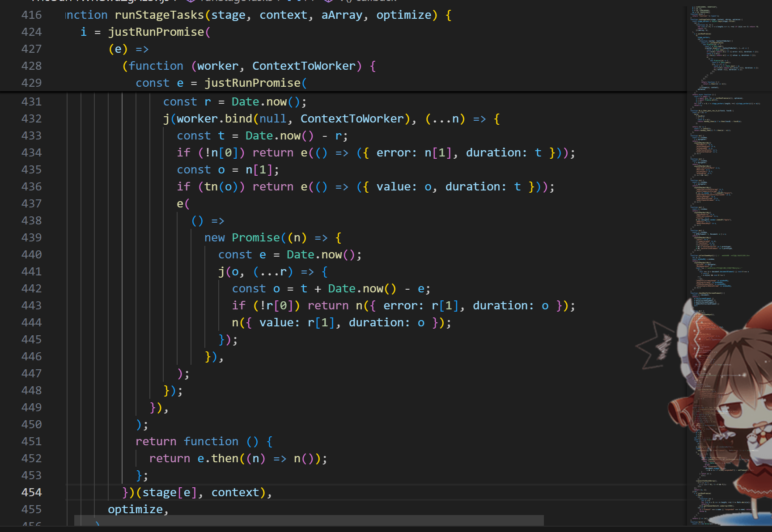Click 'error: r[1]' on line 443
The height and width of the screenshot is (532, 772).
tap(424, 306)
